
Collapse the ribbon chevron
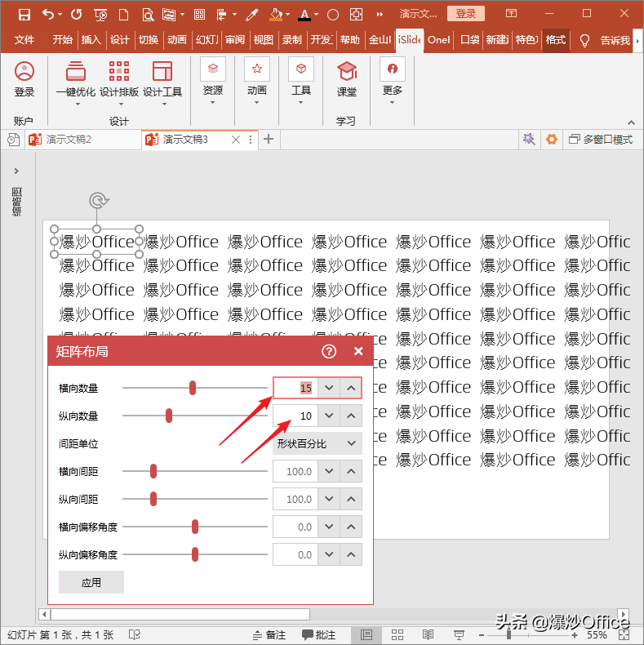click(631, 122)
